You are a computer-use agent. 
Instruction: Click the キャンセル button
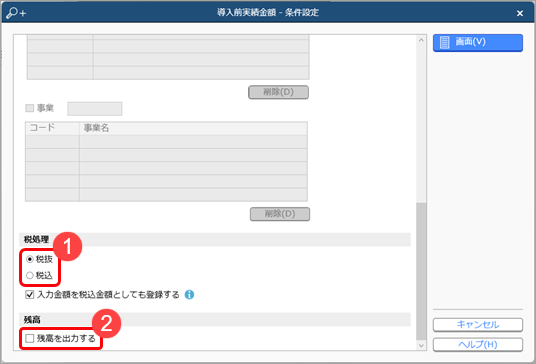pos(478,325)
